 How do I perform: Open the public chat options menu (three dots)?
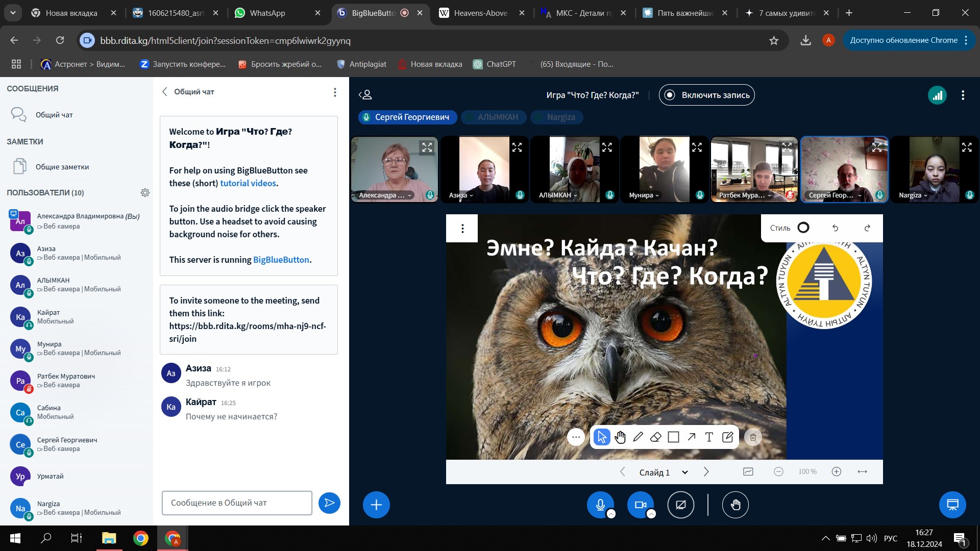pyautogui.click(x=335, y=92)
